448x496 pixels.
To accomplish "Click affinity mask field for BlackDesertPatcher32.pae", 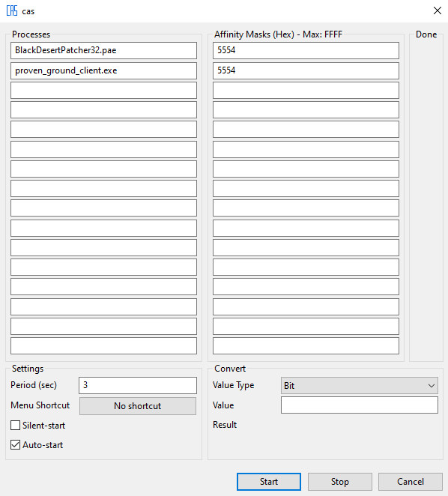I will click(306, 51).
